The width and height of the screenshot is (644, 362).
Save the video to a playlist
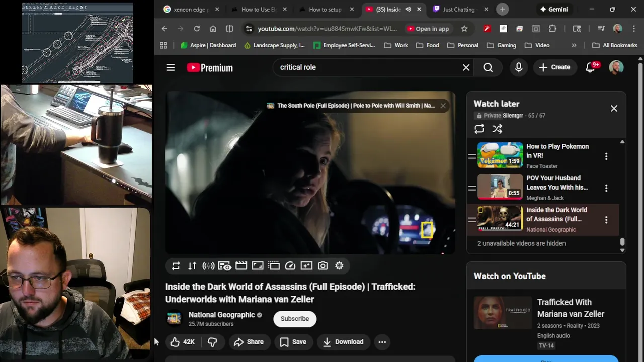[293, 342]
